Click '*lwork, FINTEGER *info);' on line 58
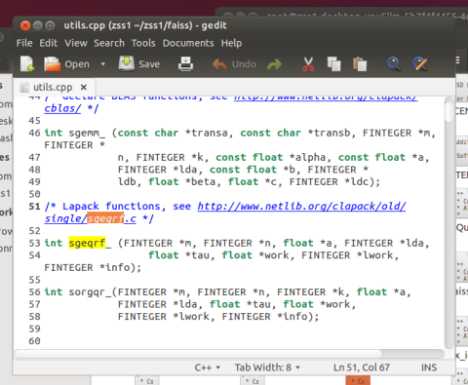 (246, 316)
